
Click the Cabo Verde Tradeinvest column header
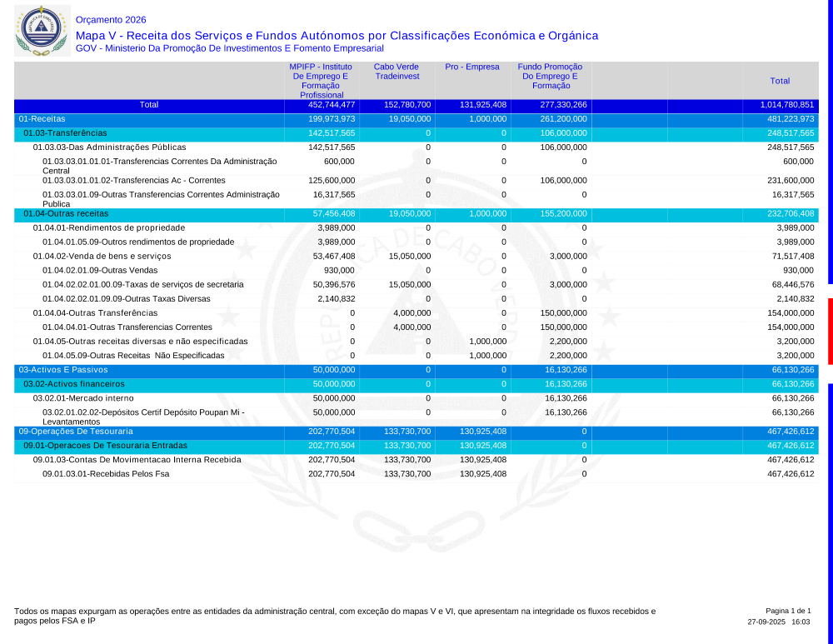(x=397, y=72)
